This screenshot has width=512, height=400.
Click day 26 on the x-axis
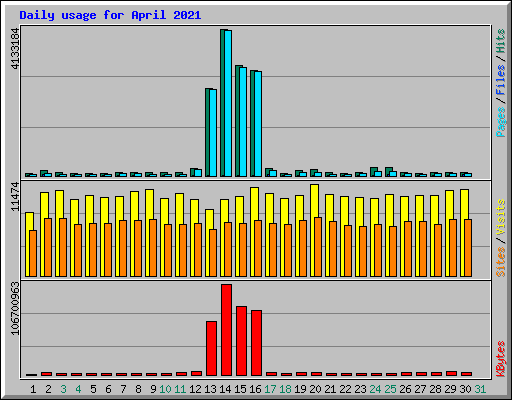(x=405, y=389)
